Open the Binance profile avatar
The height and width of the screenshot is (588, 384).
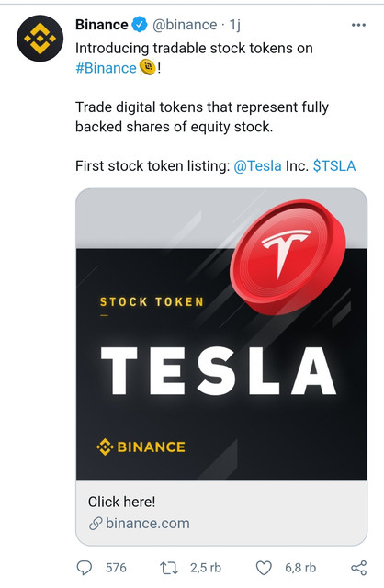40,39
